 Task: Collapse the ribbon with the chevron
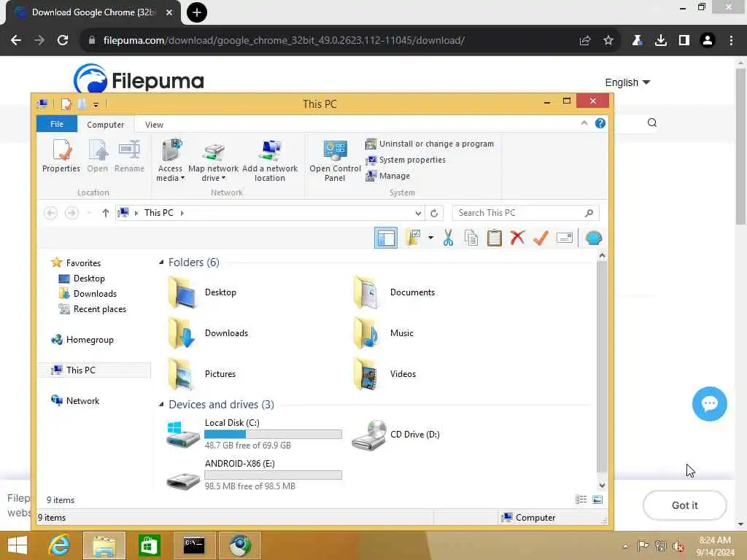(x=584, y=123)
